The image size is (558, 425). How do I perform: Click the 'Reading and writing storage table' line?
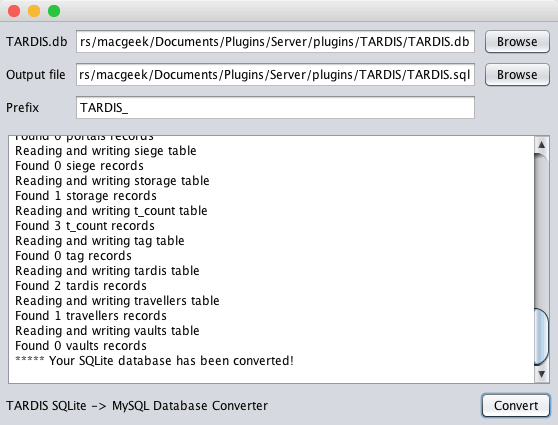tap(112, 181)
